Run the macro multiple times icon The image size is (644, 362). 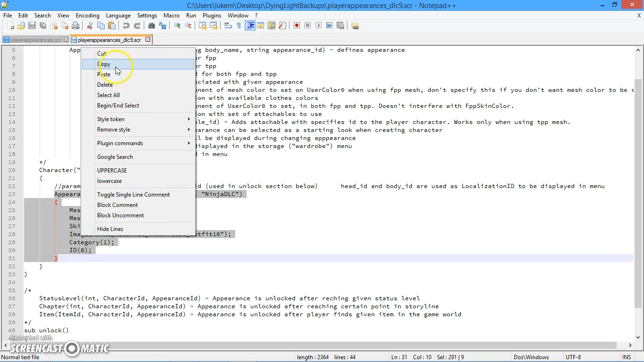tap(330, 26)
